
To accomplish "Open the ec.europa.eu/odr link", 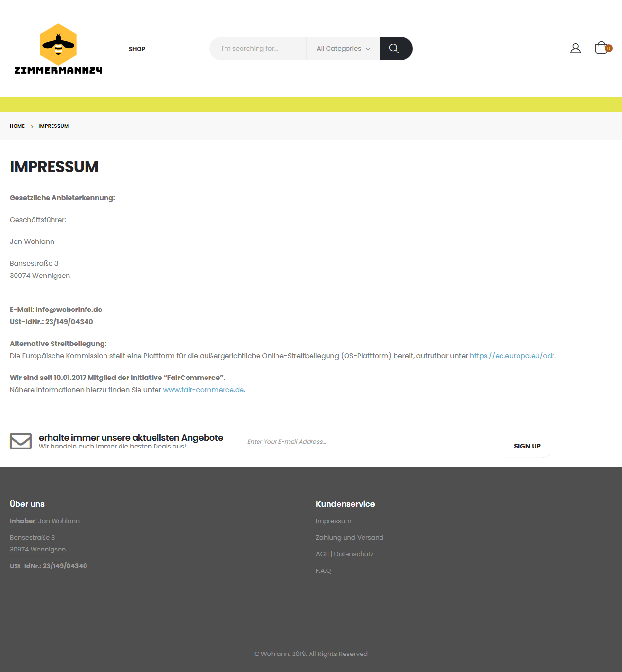I will pos(512,356).
